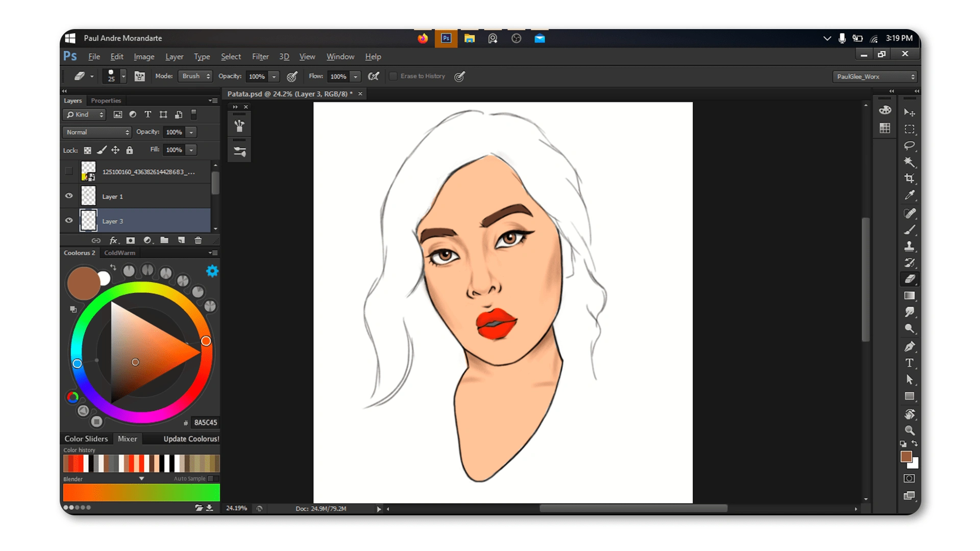
Task: Select the Smudge tool
Action: tap(909, 312)
